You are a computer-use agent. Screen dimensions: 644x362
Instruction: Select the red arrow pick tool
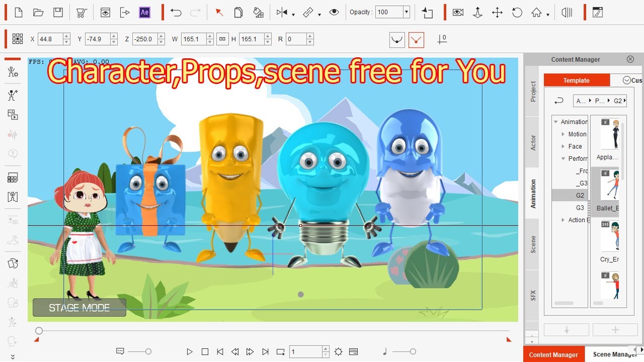pos(219,13)
